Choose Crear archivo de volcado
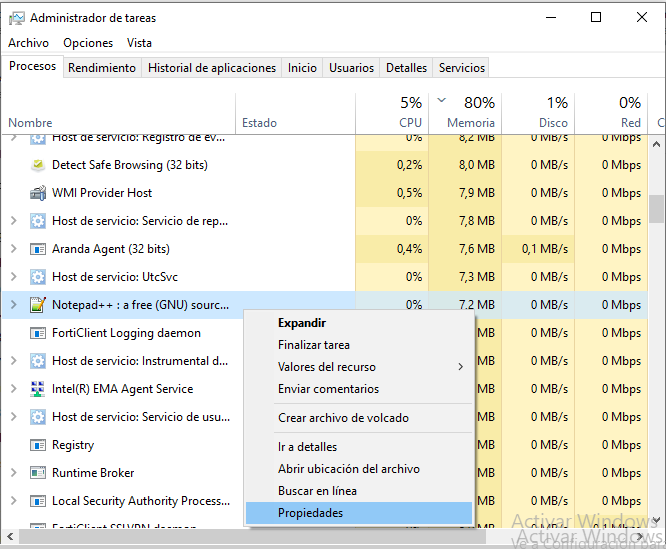Viewport: 666px width, 549px height. (x=359, y=418)
